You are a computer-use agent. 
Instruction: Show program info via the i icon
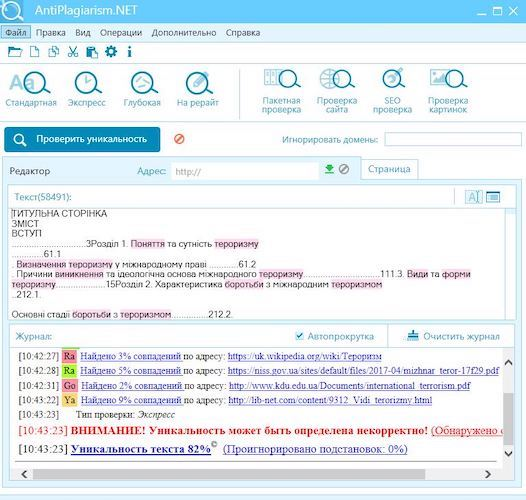129,52
